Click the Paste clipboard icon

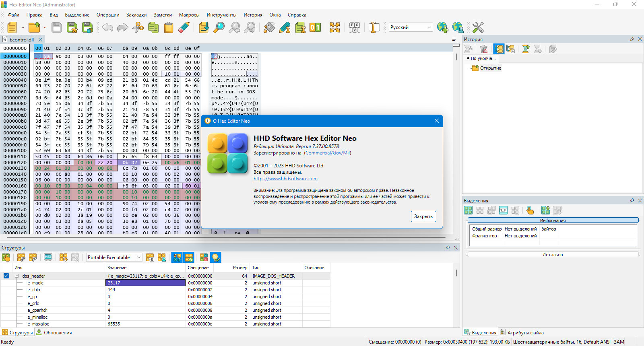pyautogui.click(x=169, y=27)
